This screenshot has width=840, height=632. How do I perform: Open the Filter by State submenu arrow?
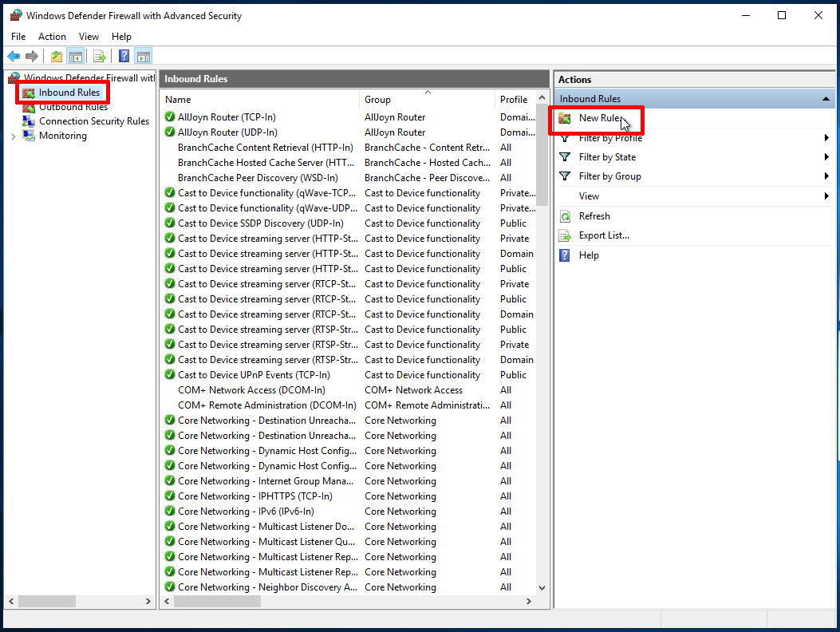coord(826,157)
